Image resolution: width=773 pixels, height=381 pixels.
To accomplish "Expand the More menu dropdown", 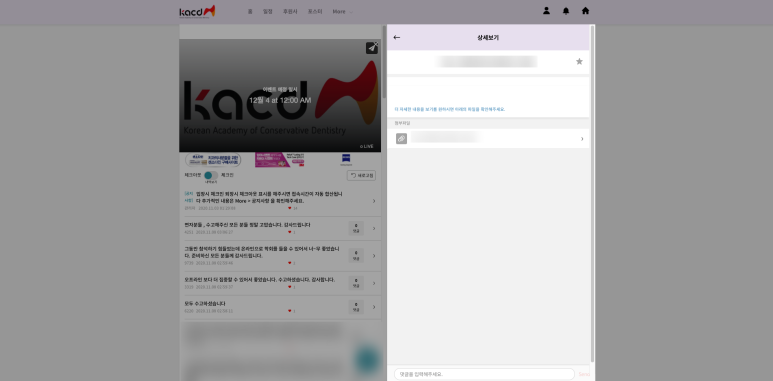I will point(342,11).
